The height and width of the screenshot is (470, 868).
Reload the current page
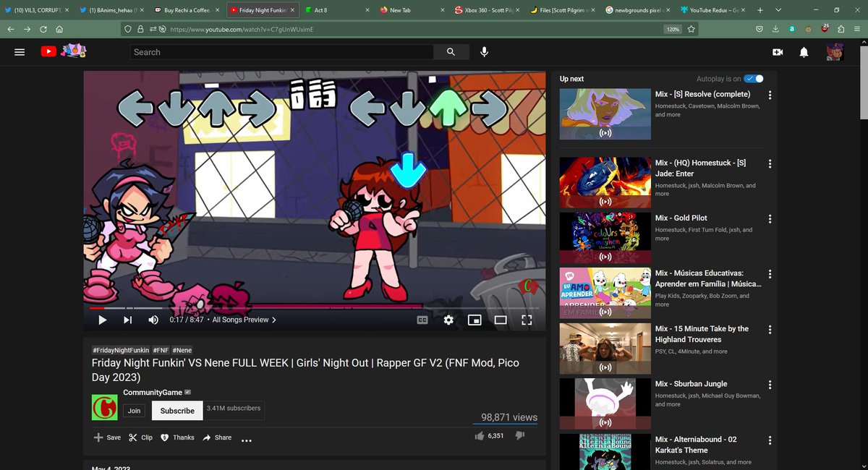43,30
